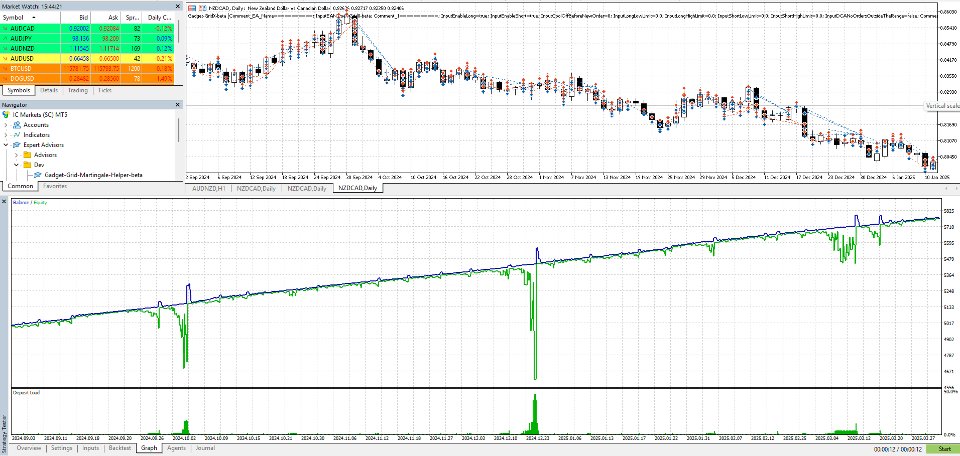Open the AUDNZD,H1 chart tab
The image size is (960, 456).
click(x=209, y=189)
